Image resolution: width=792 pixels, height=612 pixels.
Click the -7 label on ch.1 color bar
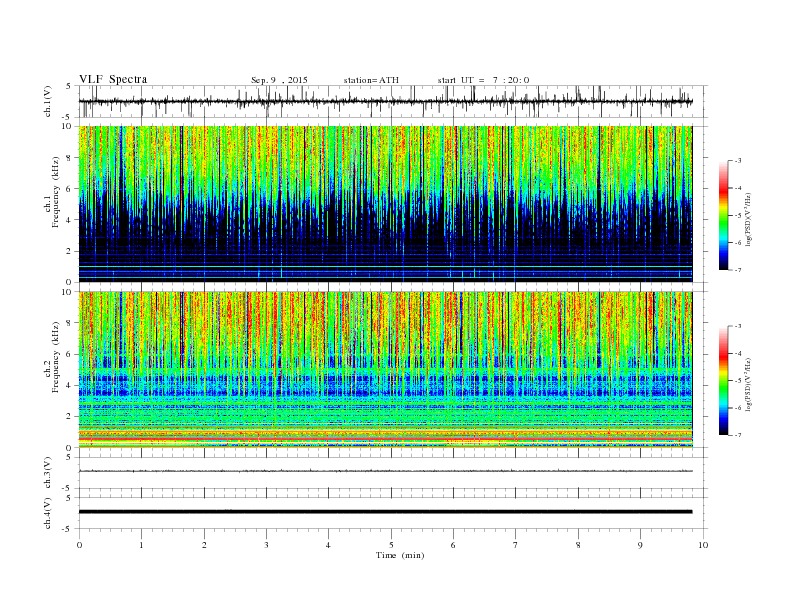coord(737,270)
